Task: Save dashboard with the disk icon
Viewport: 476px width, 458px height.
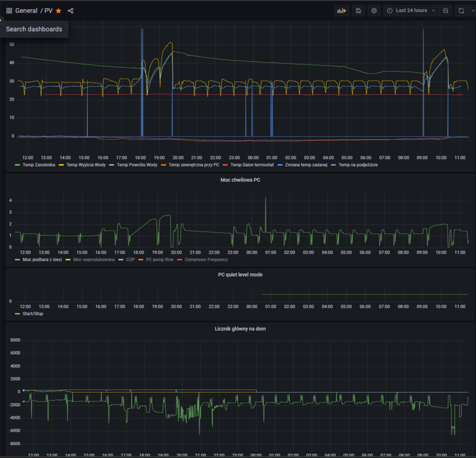Action: click(x=358, y=11)
